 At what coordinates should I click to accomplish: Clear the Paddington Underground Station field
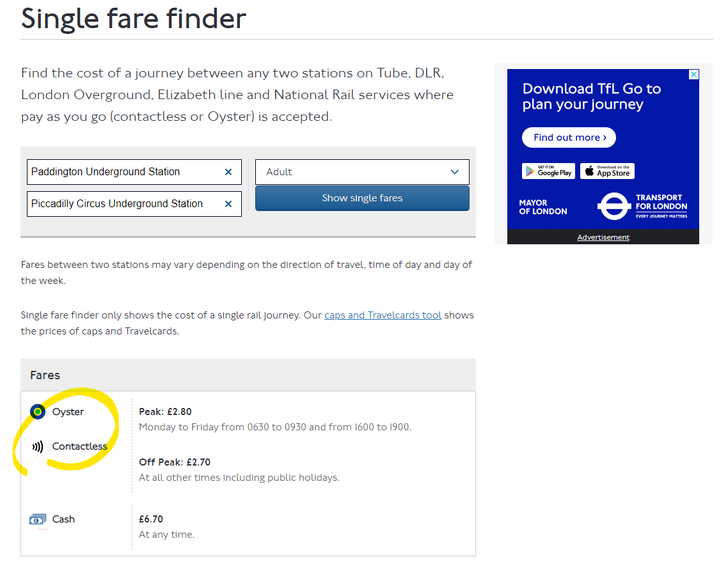228,172
